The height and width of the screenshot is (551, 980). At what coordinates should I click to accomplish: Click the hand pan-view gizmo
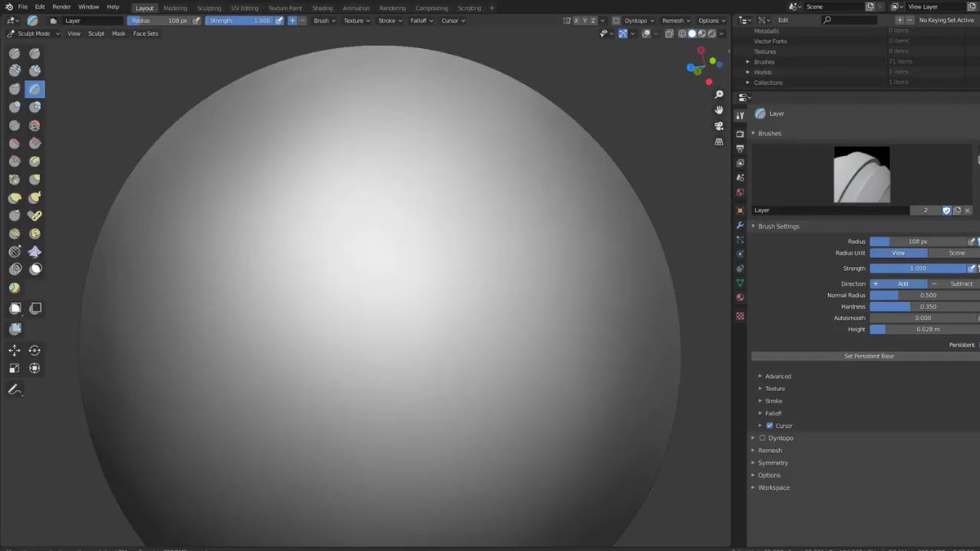pyautogui.click(x=719, y=109)
